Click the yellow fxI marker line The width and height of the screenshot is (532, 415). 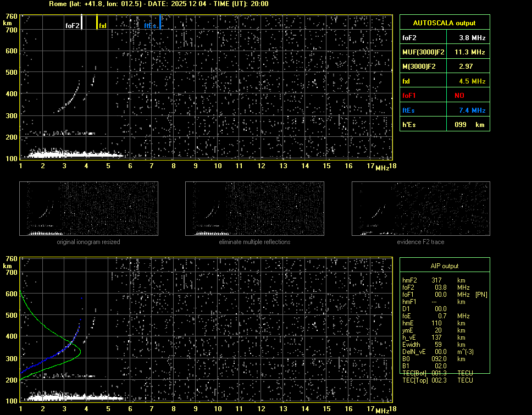97,23
